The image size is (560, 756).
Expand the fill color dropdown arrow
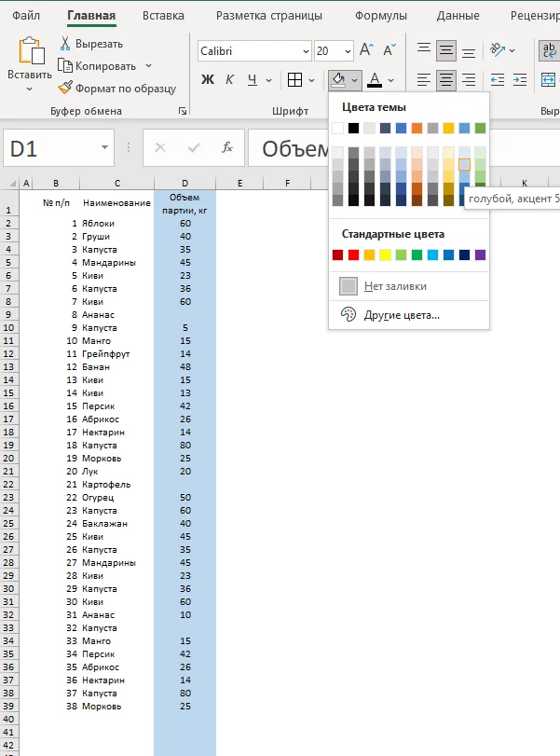tap(355, 80)
